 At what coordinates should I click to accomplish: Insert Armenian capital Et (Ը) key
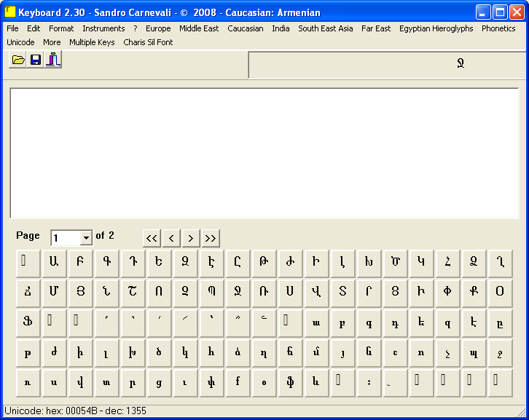[x=238, y=264]
